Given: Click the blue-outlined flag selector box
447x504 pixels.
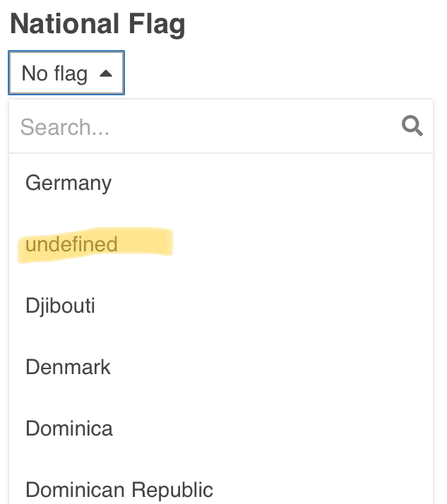Looking at the screenshot, I should coord(66,73).
